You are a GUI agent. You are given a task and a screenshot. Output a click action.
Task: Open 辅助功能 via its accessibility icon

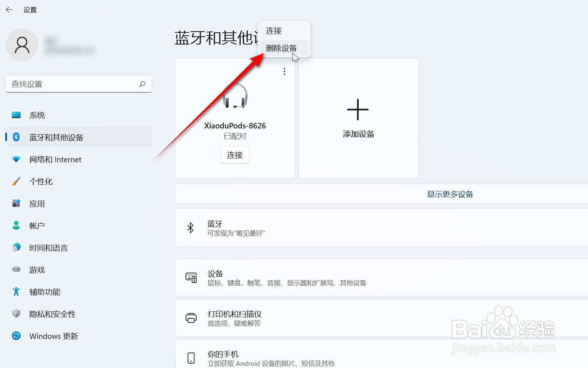point(16,292)
